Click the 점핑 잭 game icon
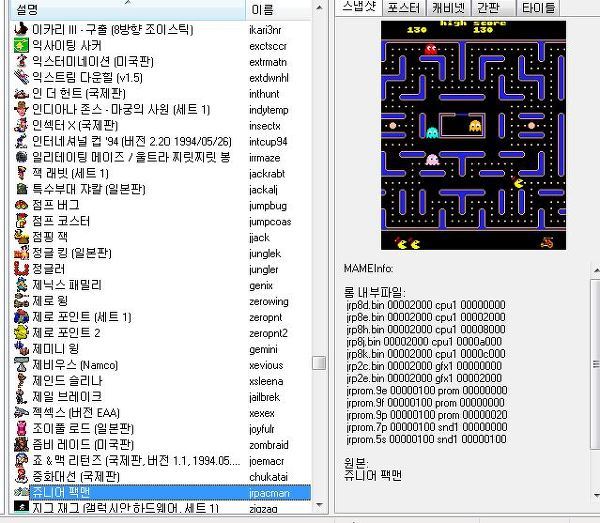 click(21, 237)
